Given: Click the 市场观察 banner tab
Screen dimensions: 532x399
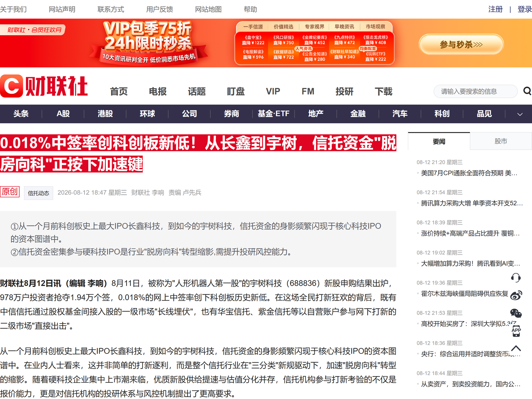Looking at the screenshot, I should 376,27.
